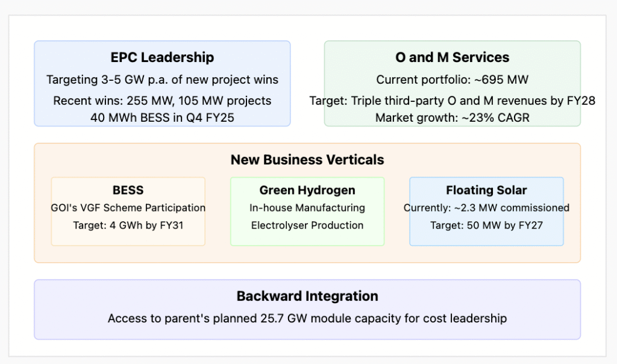Viewport: 617px width, 364px height.
Task: Click 'Currently: ~2.3 MW commissioned' text
Action: click(486, 208)
